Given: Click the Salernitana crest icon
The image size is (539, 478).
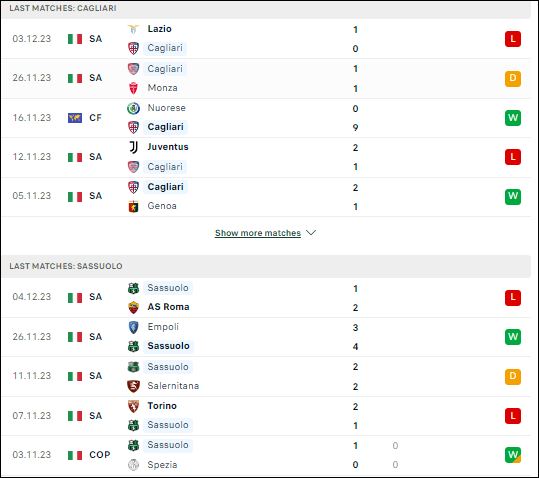Looking at the screenshot, I should [133, 386].
